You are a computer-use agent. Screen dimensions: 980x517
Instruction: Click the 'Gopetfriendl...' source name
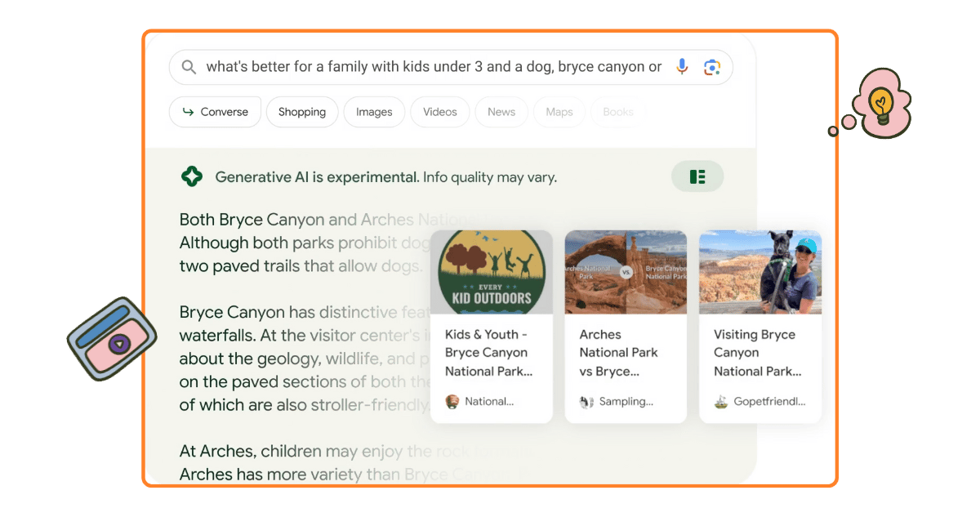pos(769,402)
